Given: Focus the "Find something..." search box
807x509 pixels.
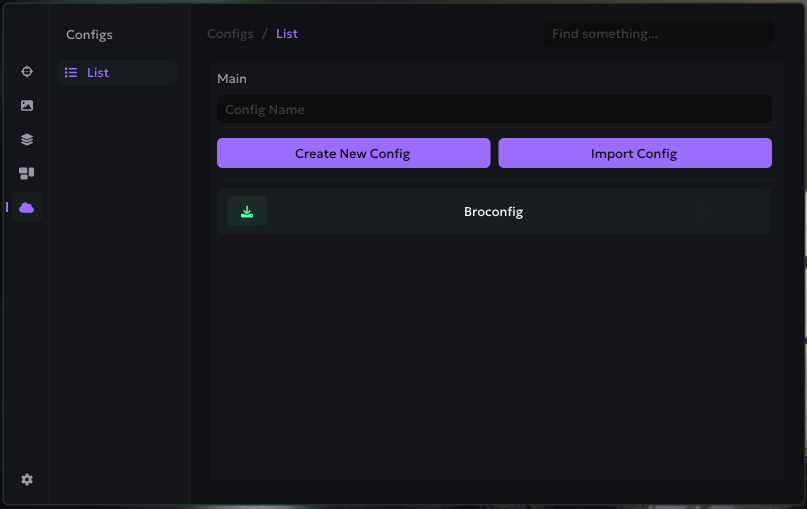Looking at the screenshot, I should coord(658,34).
